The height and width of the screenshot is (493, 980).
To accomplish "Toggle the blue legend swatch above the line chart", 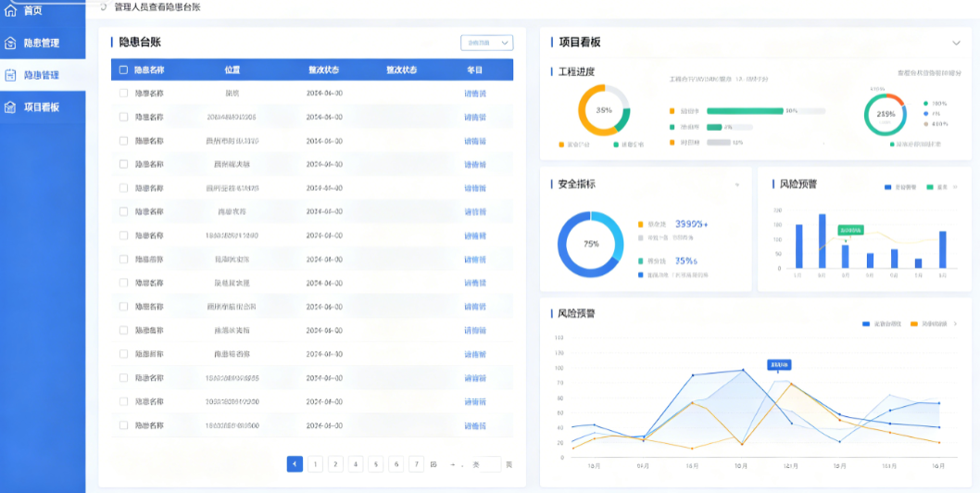I will (866, 323).
